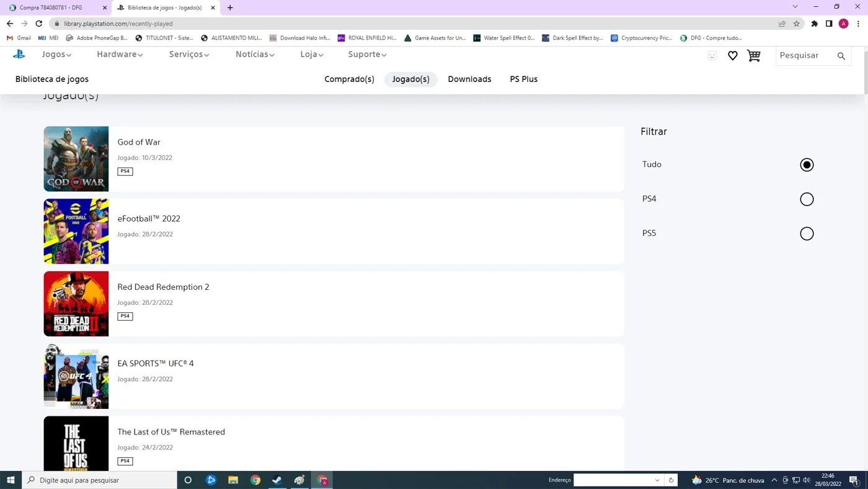Switch to the Comprado(s) tab
868x489 pixels.
pyautogui.click(x=349, y=79)
